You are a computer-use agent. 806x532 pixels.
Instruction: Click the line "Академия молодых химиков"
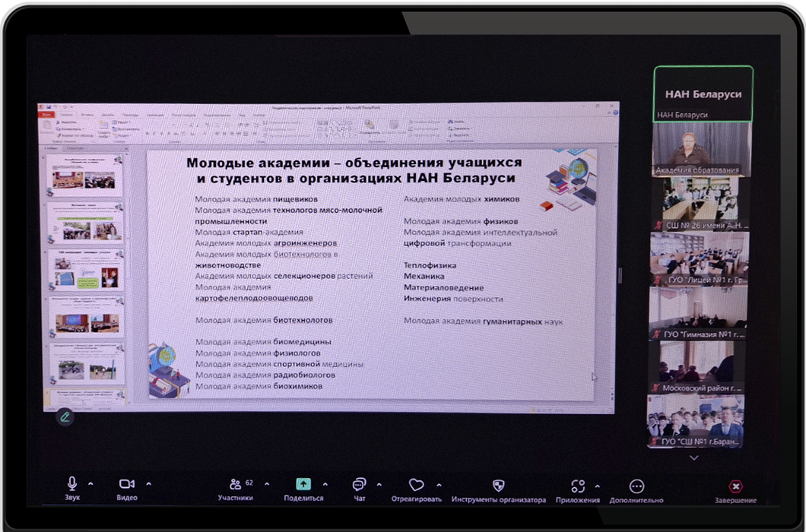coord(461,199)
